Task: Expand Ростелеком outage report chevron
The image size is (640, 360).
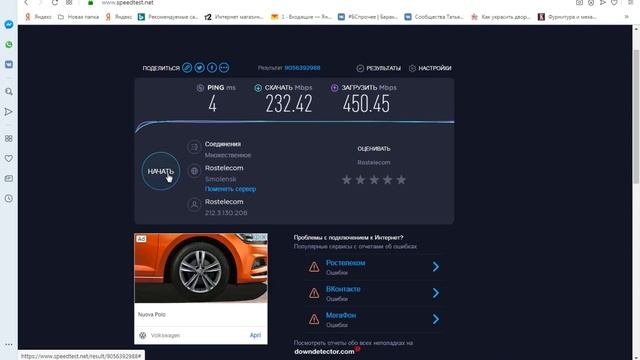Action: coord(436,267)
